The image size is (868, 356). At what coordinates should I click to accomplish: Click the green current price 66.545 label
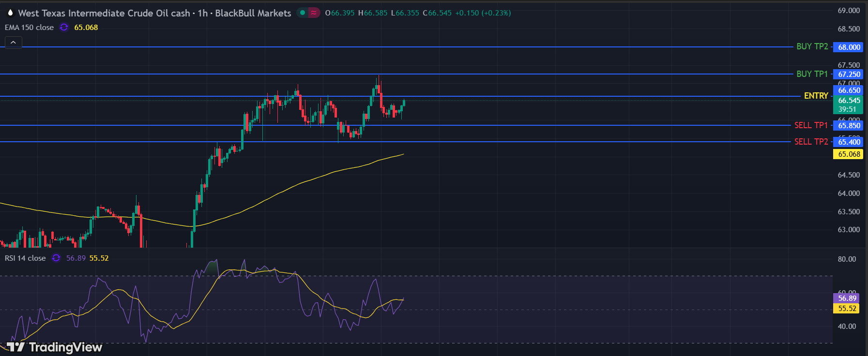(x=849, y=101)
